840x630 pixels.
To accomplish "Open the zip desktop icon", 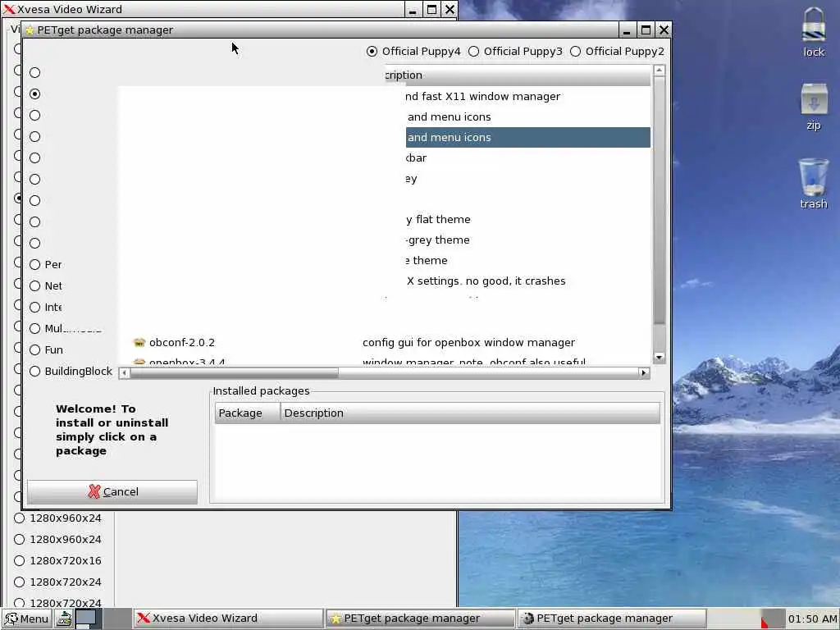I will (x=814, y=98).
